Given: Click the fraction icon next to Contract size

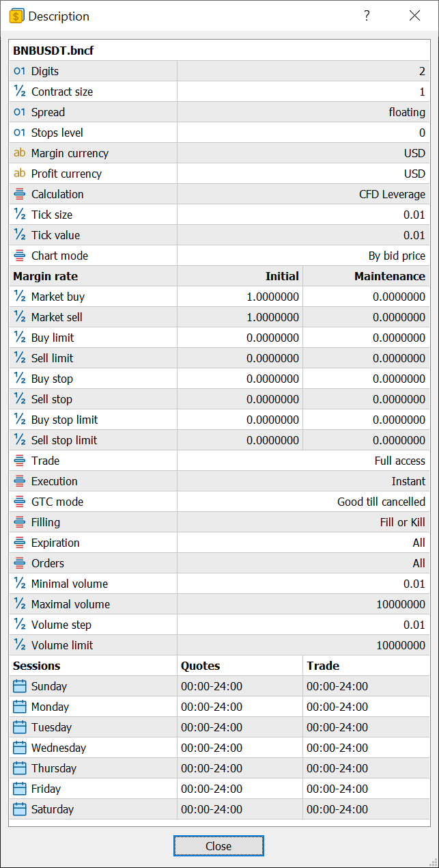Looking at the screenshot, I should 19,92.
